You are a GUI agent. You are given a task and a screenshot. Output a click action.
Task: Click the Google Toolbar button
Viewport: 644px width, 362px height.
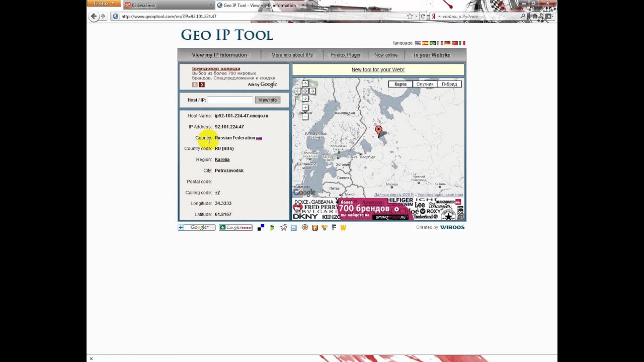coord(235,228)
